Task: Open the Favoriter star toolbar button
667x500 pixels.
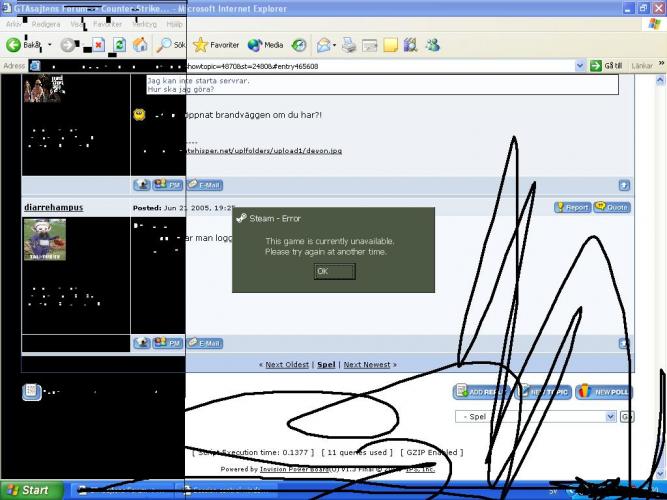Action: (216, 45)
